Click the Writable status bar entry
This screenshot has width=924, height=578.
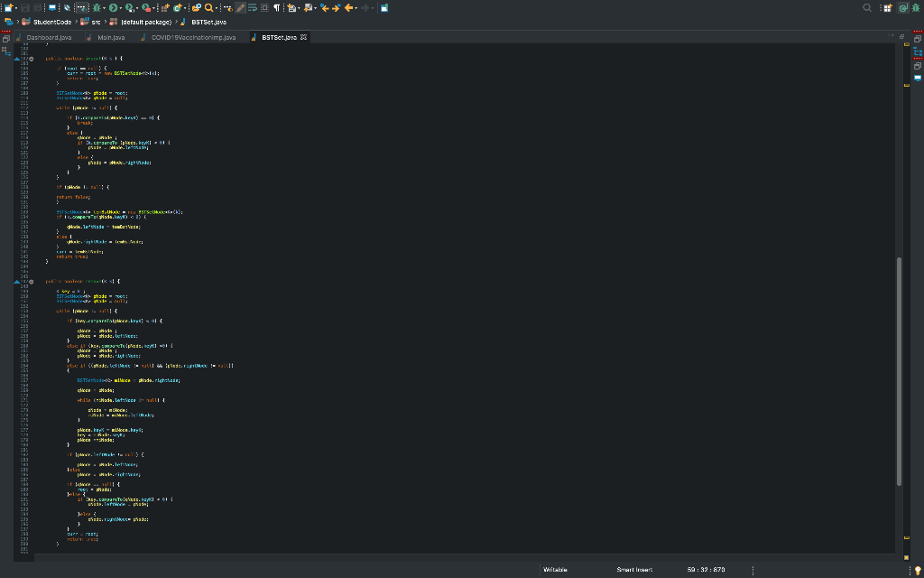(555, 570)
